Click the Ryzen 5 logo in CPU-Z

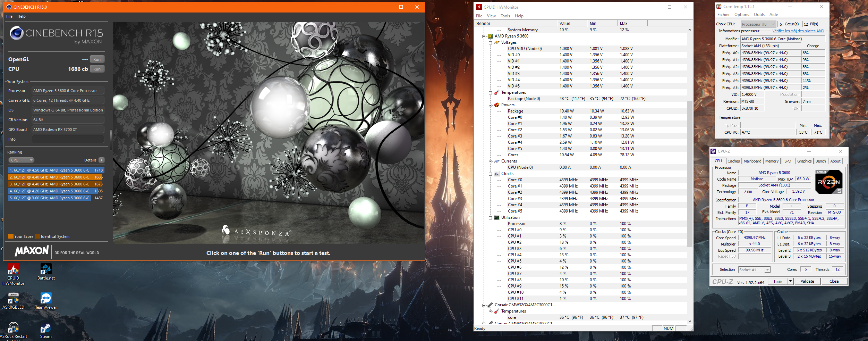point(828,182)
